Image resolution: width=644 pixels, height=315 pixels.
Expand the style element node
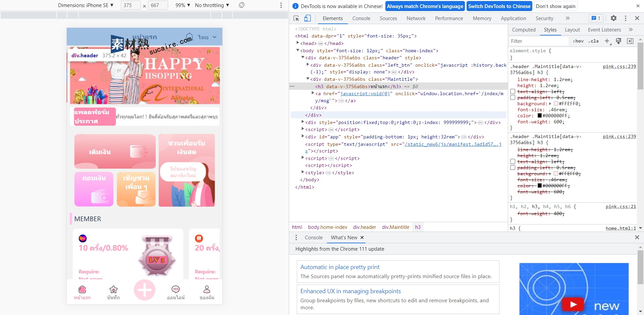[x=303, y=172]
